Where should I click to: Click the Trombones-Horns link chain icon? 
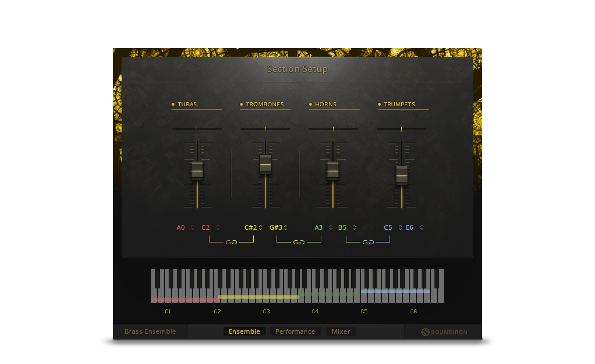click(x=299, y=242)
